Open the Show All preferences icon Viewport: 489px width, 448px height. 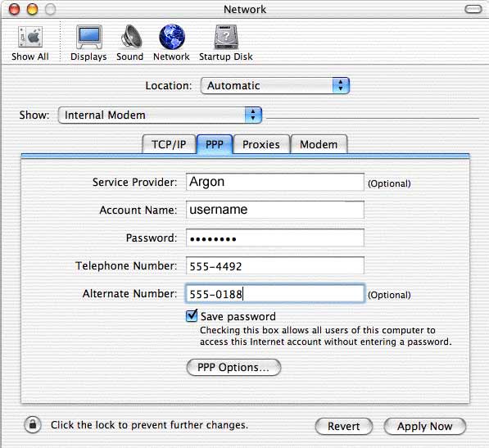(x=30, y=38)
